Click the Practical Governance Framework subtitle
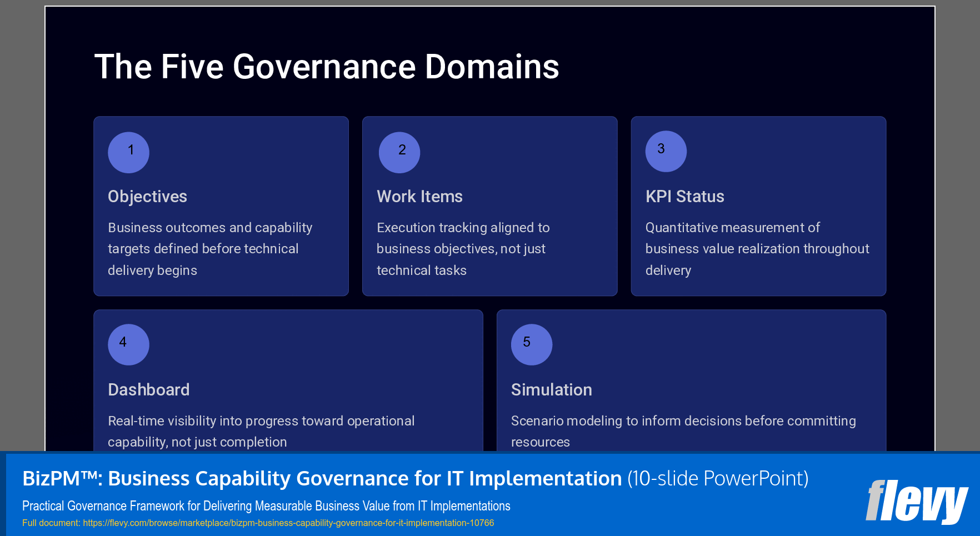The width and height of the screenshot is (980, 536). [x=266, y=506]
